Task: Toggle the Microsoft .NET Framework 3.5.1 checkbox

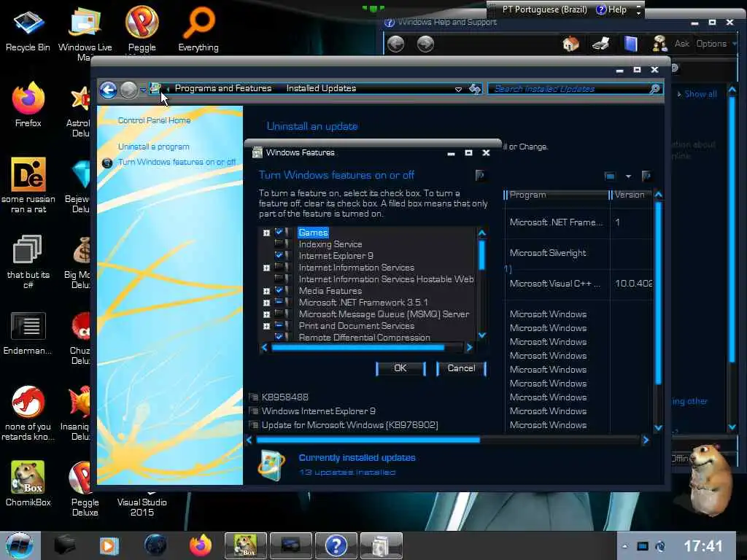Action: point(279,303)
